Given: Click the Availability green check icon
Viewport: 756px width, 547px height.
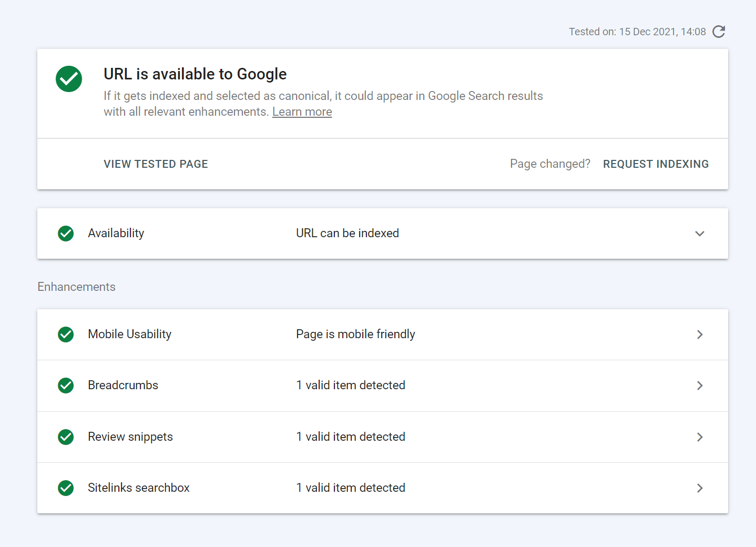Looking at the screenshot, I should click(x=66, y=234).
